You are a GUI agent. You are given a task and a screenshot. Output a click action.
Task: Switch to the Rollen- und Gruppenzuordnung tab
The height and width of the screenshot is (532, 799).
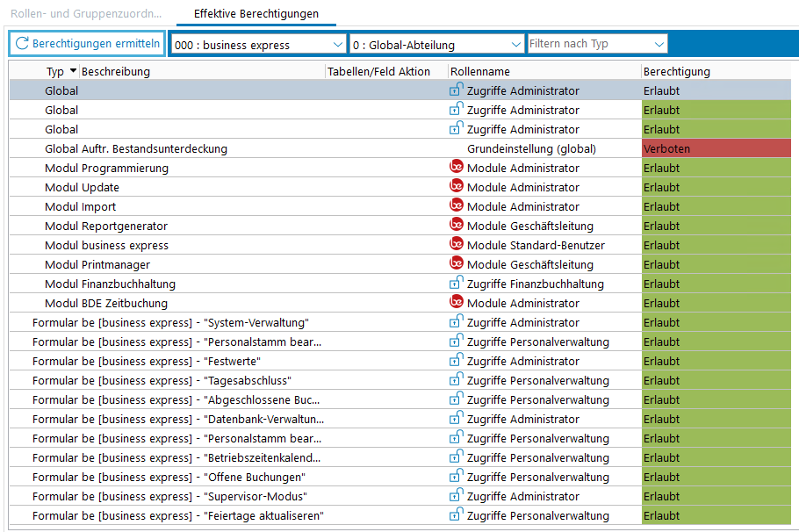point(86,14)
